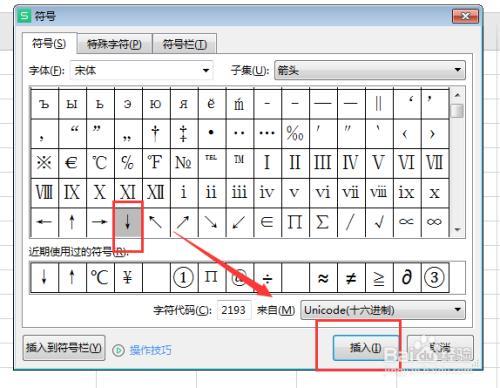This screenshot has height=388, width=500.
Task: Close the 符号 dialog window
Action: (465, 16)
